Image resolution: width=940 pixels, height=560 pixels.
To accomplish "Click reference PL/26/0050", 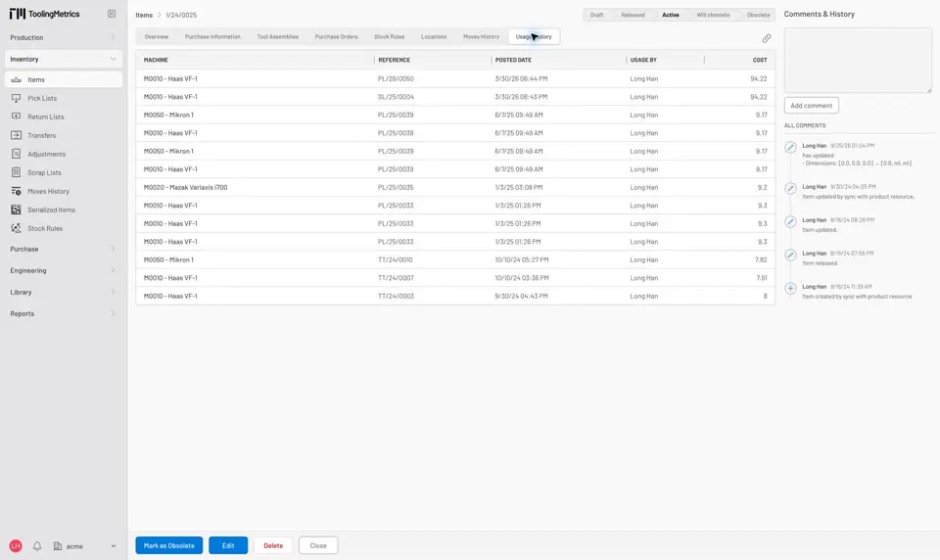I will coord(396,78).
